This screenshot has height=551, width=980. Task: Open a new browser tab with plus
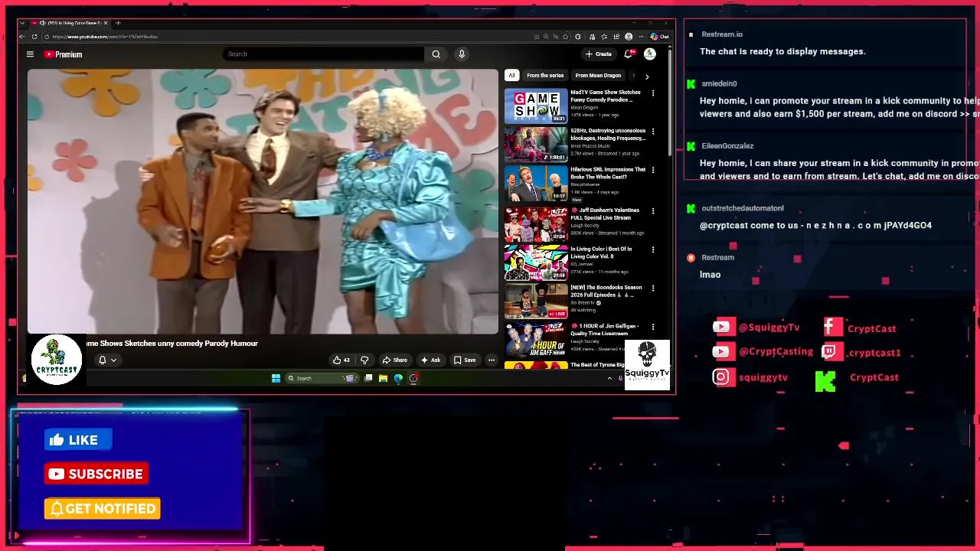(118, 23)
